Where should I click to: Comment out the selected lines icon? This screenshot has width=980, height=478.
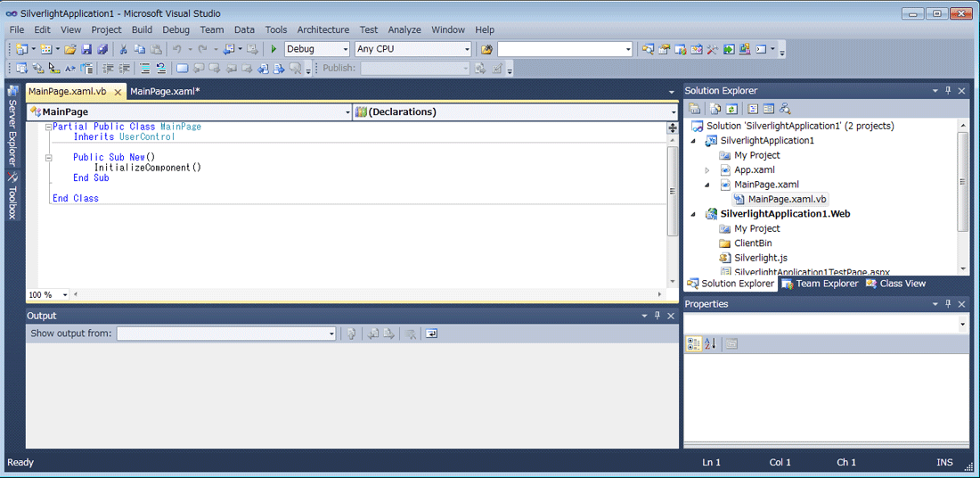pos(145,68)
